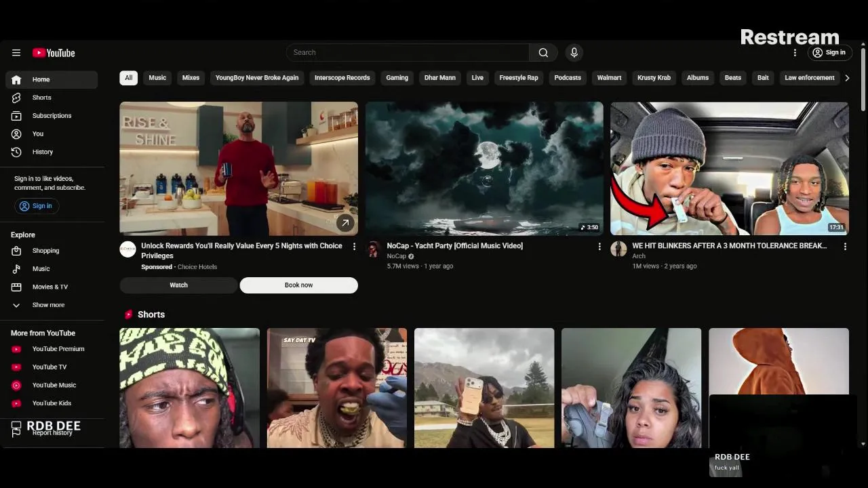Image resolution: width=868 pixels, height=488 pixels.
Task: Open more options for NoCap Yacht Party video
Action: 599,247
